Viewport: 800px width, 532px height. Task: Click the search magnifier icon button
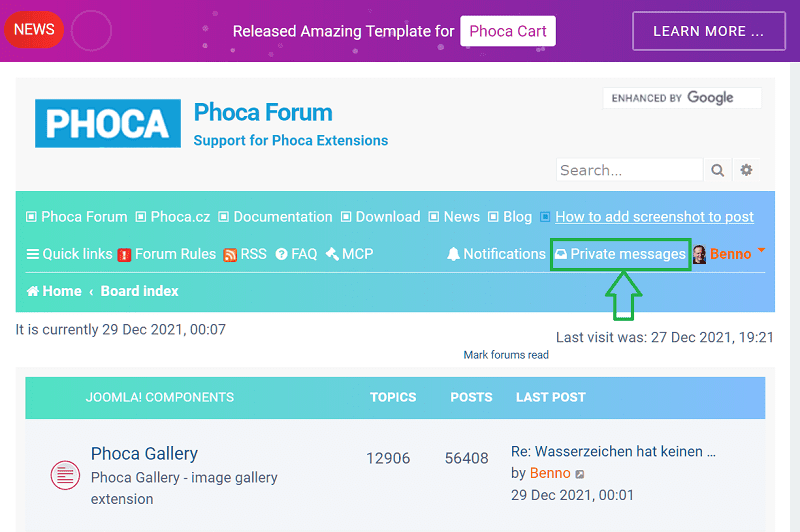coord(717,171)
